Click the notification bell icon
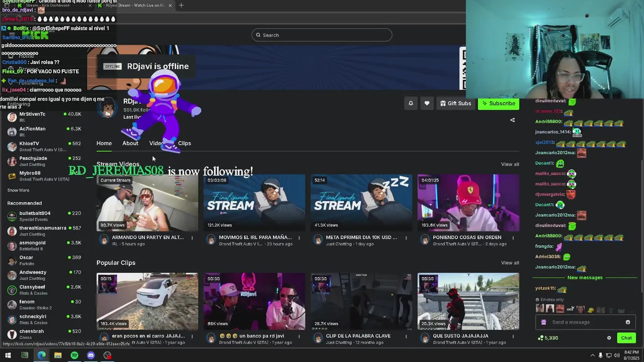This screenshot has height=362, width=644. [411, 103]
